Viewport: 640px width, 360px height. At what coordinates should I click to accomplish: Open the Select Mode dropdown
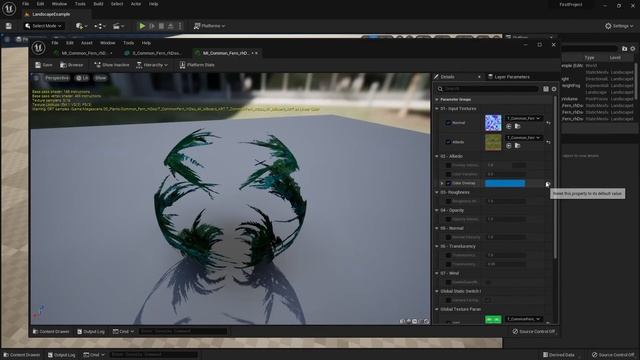coord(43,26)
